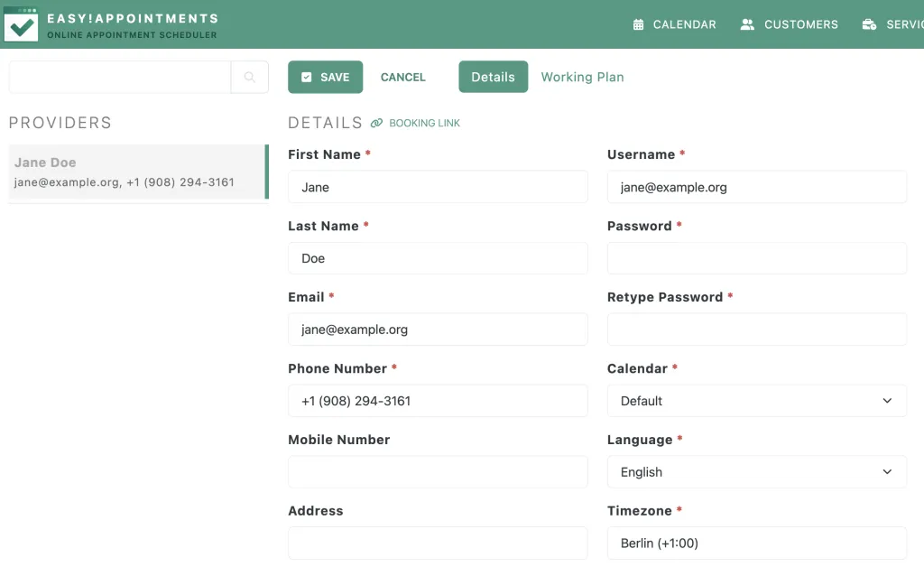Open the Calendar navigation menu
The height and width of the screenshot is (576, 924).
675,24
